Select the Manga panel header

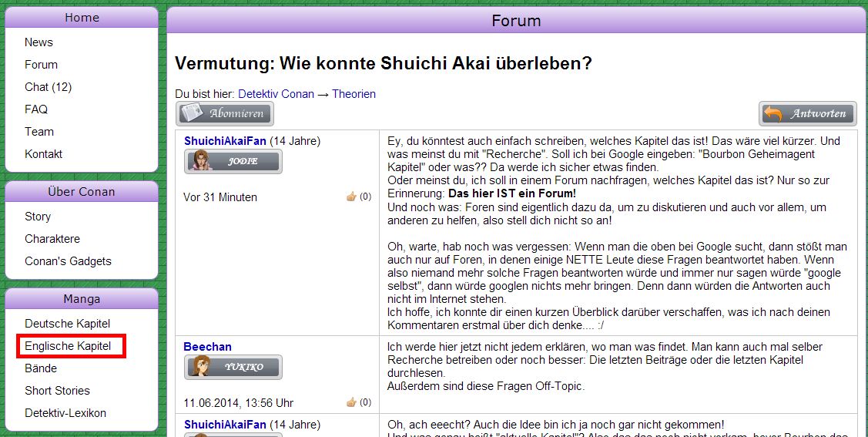point(82,299)
